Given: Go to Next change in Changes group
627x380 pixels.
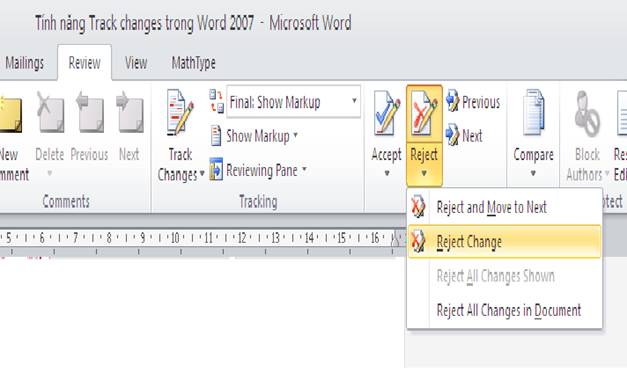Looking at the screenshot, I should (x=465, y=135).
